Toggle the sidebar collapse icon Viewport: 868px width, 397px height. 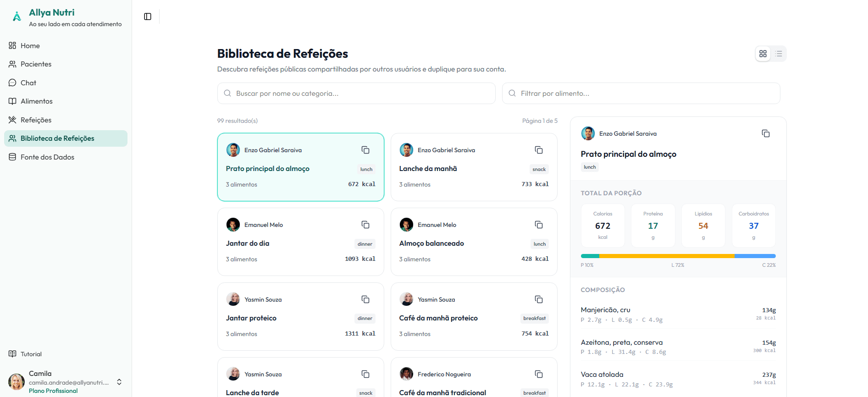pyautogui.click(x=148, y=17)
